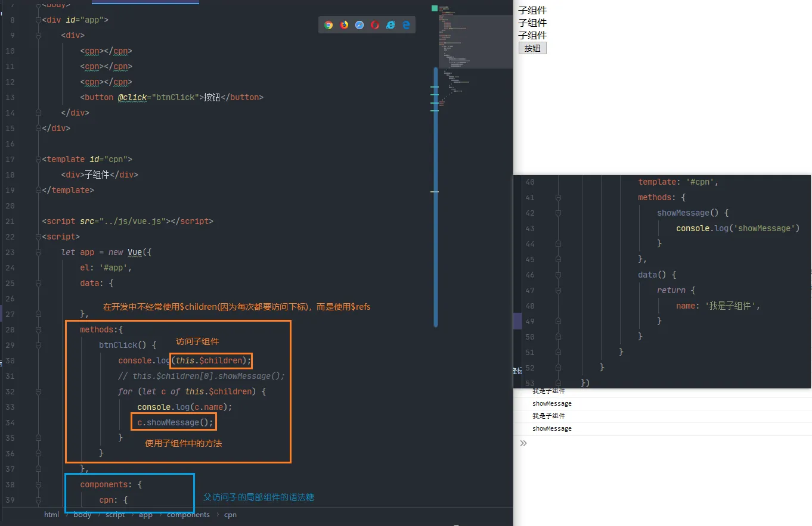Click the editor vertical scrollbar thumb
Viewport: 812px width, 526px height.
point(436,197)
